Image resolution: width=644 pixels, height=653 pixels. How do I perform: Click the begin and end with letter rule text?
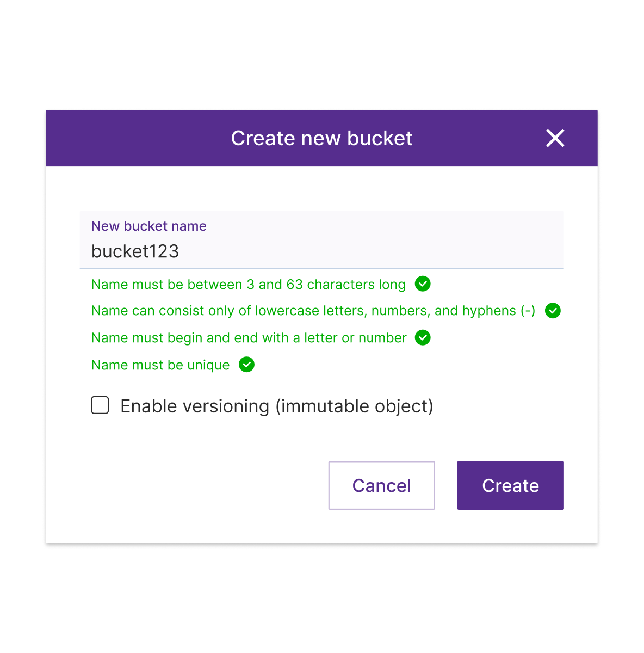pos(249,338)
